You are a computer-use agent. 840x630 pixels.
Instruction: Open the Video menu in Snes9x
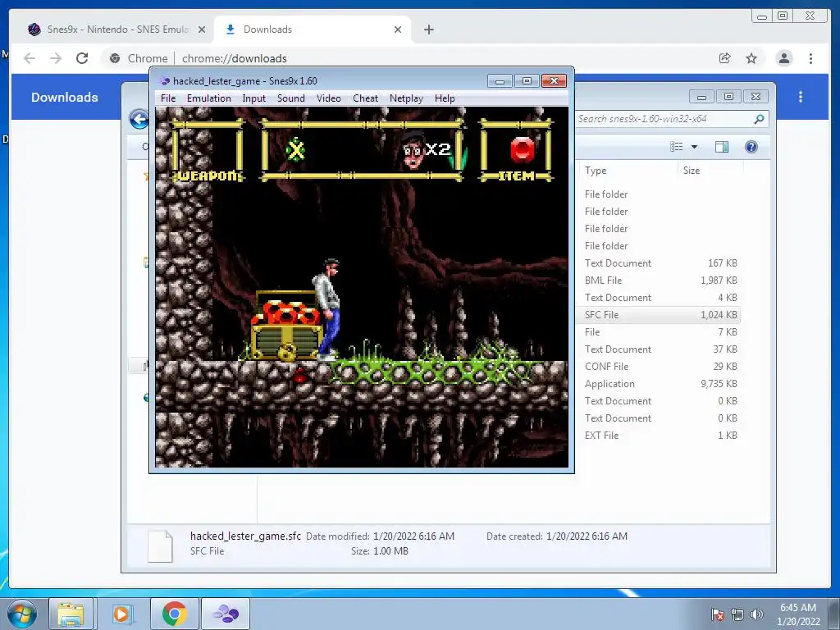pos(328,98)
